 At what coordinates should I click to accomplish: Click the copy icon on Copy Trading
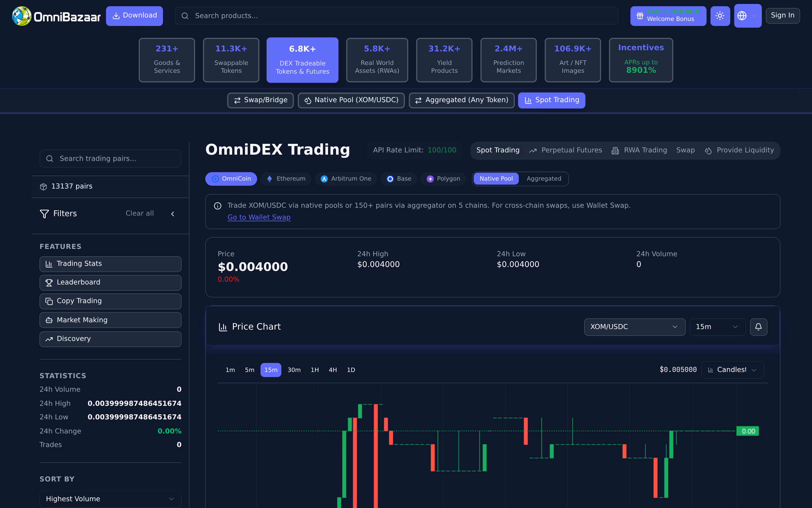[49, 301]
